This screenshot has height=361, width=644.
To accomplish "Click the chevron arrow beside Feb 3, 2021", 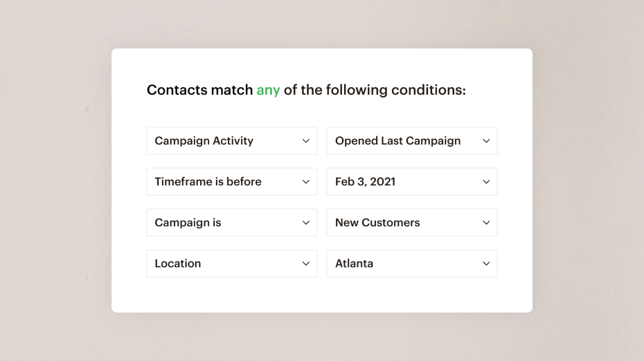I will (x=486, y=182).
